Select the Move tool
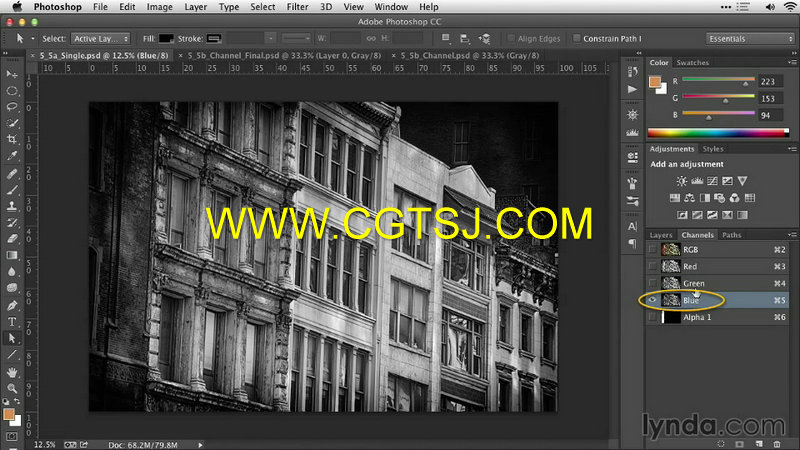This screenshot has height=450, width=800. pyautogui.click(x=12, y=74)
